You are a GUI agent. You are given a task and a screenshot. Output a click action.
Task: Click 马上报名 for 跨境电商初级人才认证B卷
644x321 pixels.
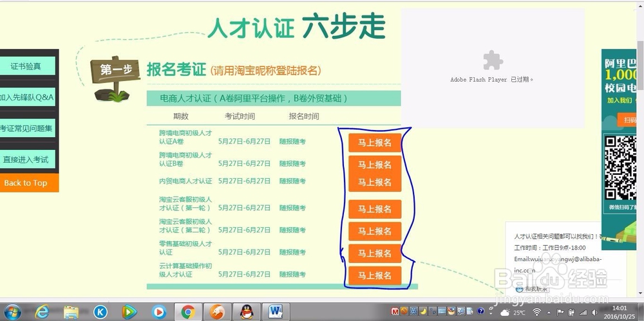click(375, 165)
